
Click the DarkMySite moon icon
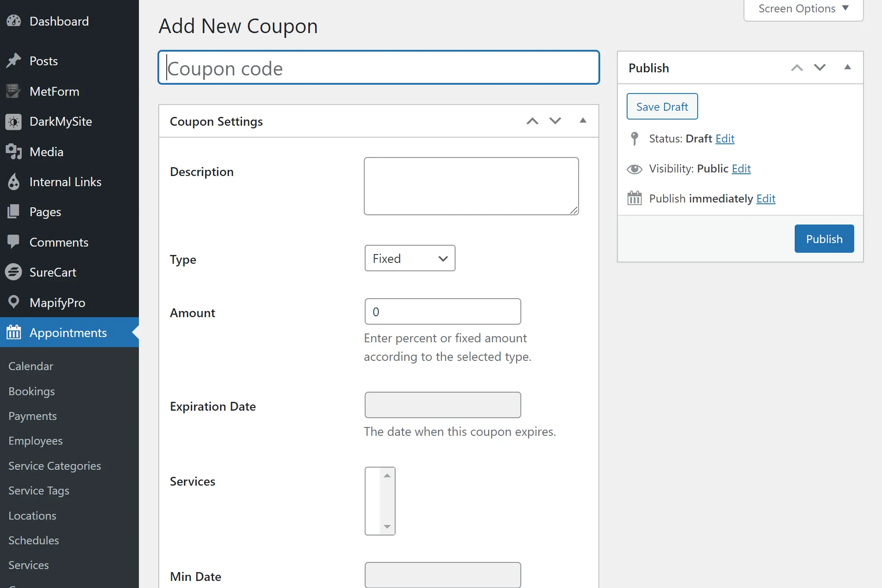point(14,122)
